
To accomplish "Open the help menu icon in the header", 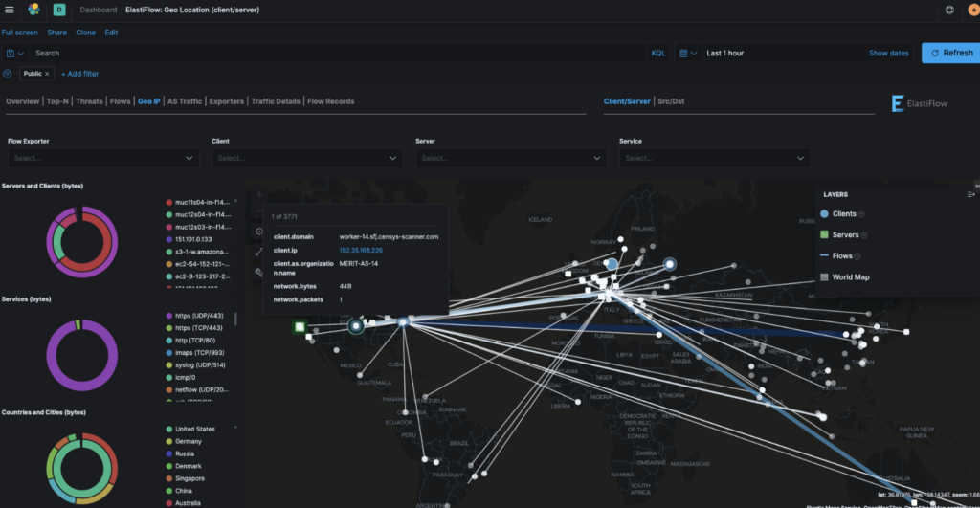I will [x=949, y=10].
